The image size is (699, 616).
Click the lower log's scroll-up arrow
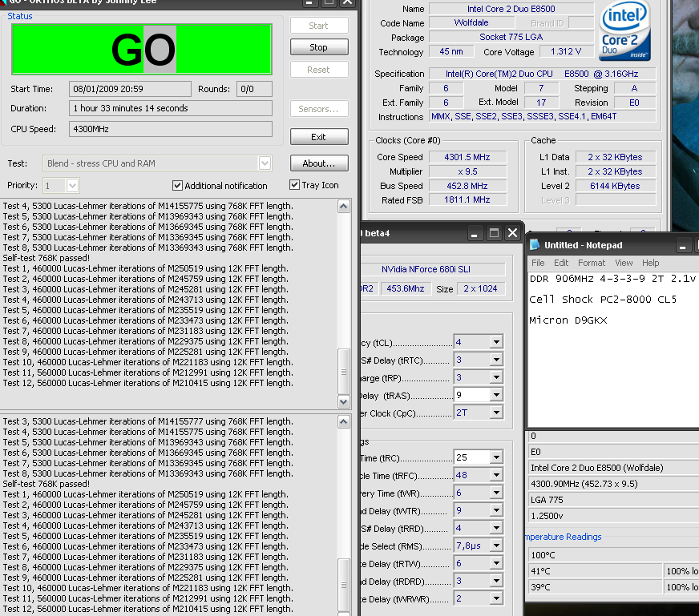click(343, 422)
